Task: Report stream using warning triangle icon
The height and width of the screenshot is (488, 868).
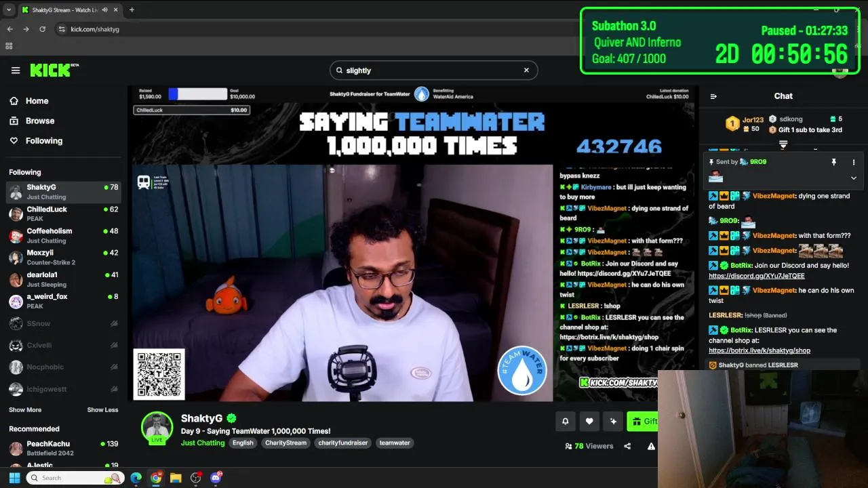Action: [x=651, y=446]
